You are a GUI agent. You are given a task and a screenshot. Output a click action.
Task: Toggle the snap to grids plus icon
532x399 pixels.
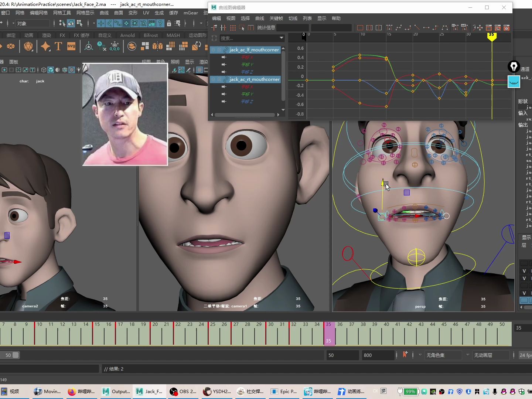click(101, 23)
